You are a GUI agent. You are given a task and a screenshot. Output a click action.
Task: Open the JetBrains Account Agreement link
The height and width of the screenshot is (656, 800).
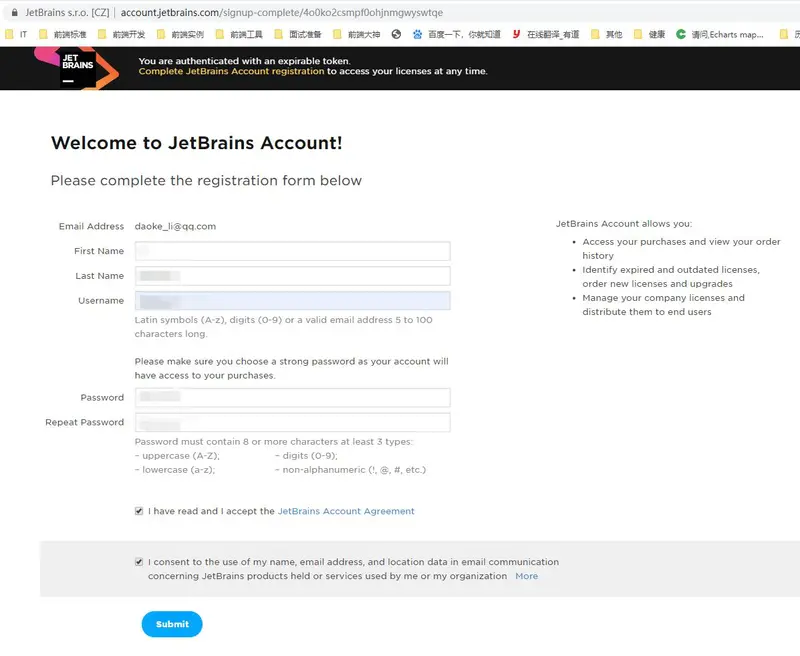pos(346,511)
